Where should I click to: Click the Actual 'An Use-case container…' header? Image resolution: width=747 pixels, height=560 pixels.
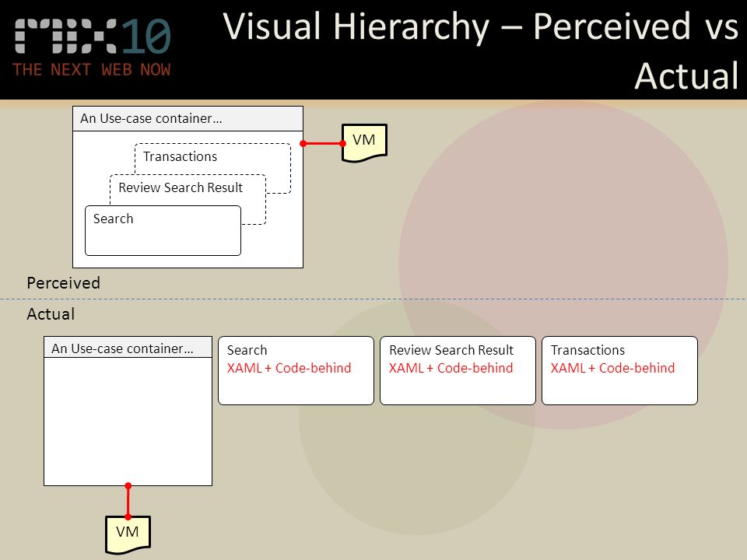pos(128,348)
